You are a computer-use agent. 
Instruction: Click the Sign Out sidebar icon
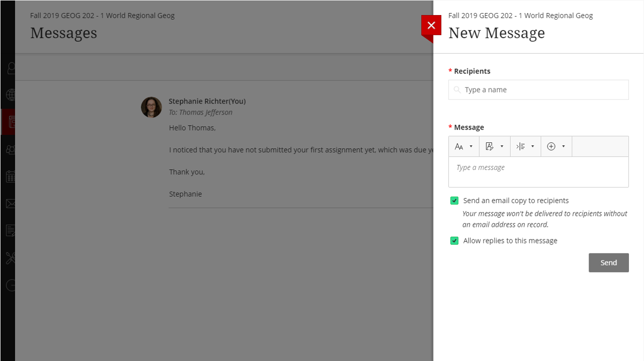coord(10,285)
